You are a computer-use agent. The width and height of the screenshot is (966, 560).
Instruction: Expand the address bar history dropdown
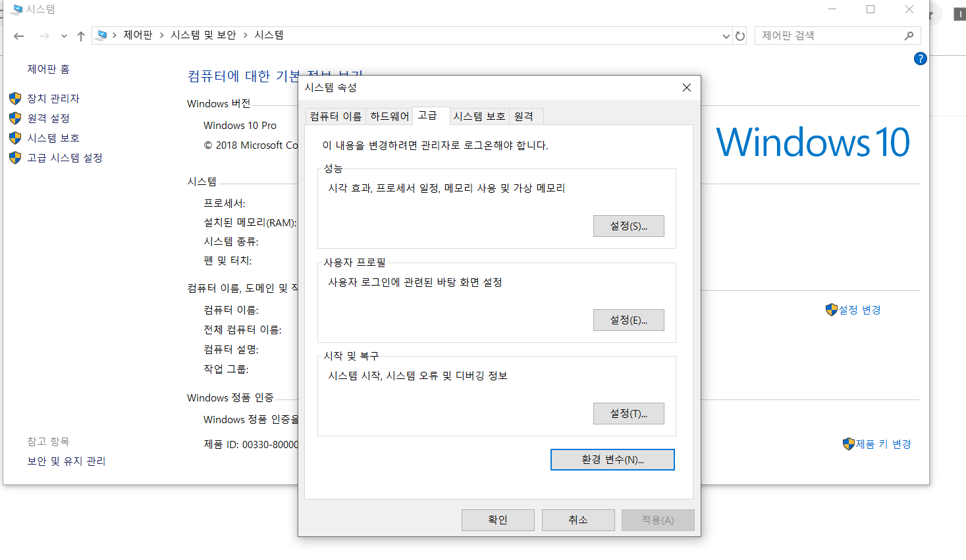coord(726,36)
